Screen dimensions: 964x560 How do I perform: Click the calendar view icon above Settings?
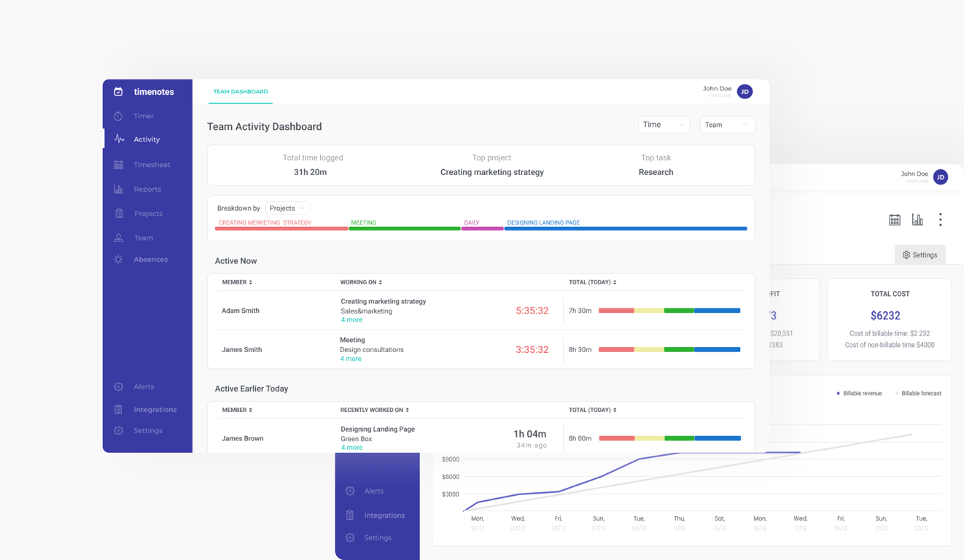pos(895,219)
